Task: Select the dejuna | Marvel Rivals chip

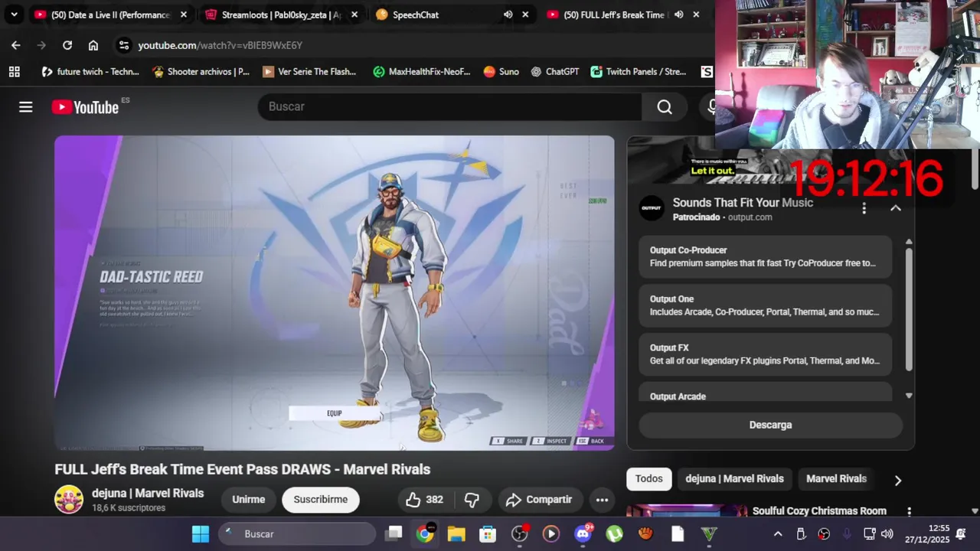Action: pyautogui.click(x=734, y=479)
